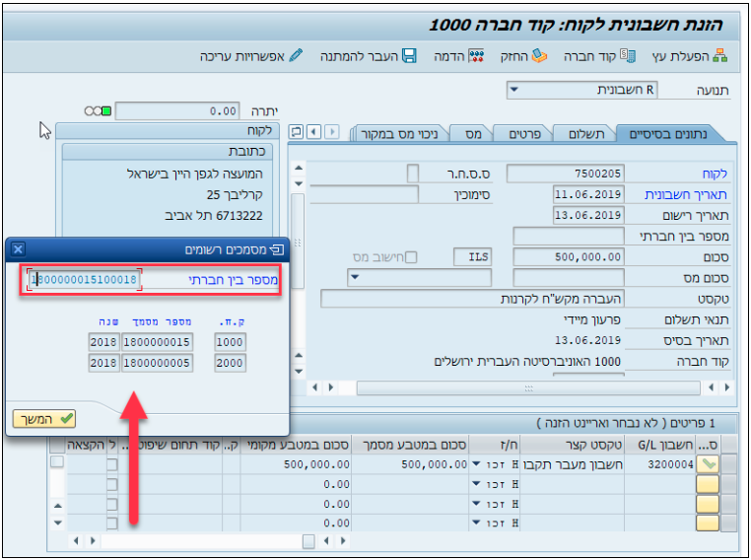Click the form horizontal scrollbar
The image size is (751, 560).
pyautogui.click(x=528, y=387)
